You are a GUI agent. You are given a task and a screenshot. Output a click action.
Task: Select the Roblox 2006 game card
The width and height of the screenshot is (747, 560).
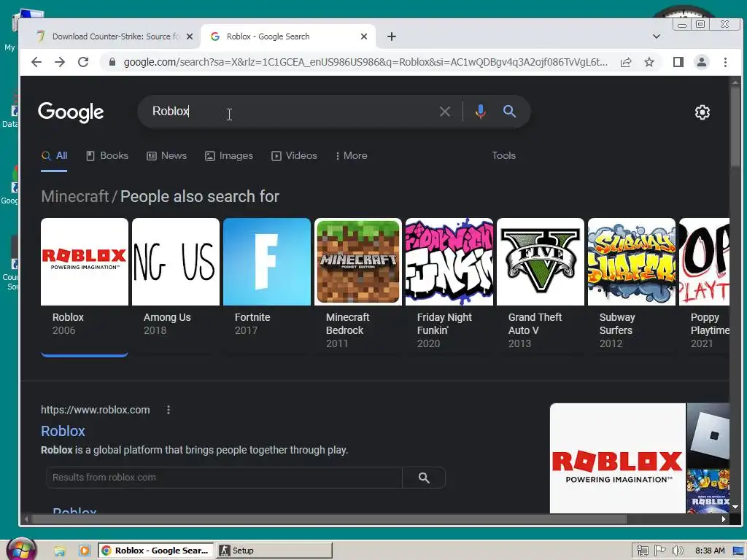point(85,286)
